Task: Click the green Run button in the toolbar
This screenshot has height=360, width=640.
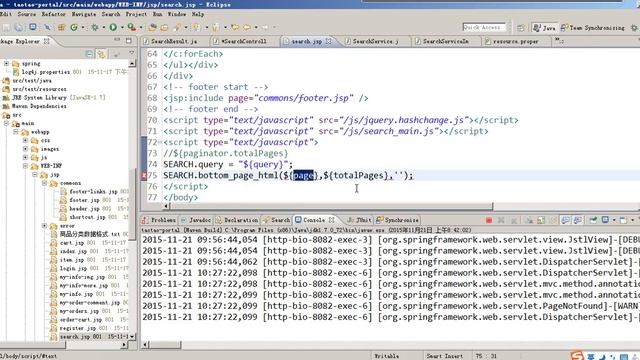Action: point(113,27)
